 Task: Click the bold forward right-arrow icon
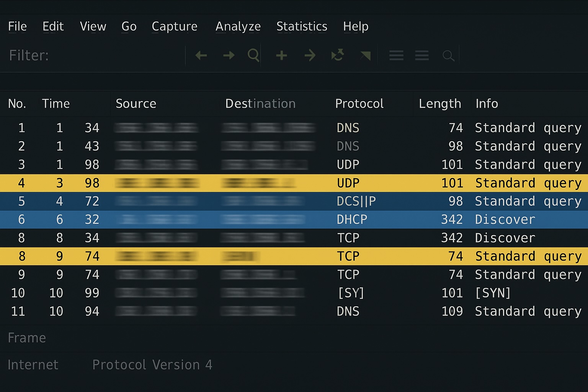[229, 56]
